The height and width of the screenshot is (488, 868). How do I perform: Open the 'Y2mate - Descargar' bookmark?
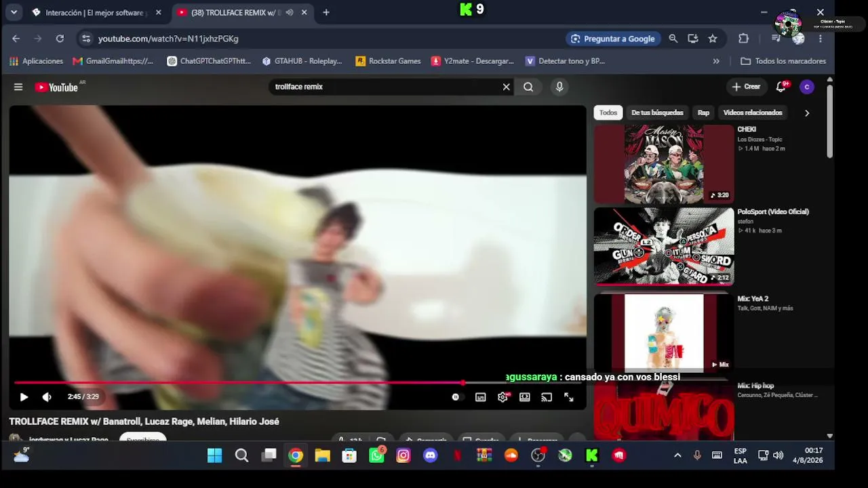473,61
